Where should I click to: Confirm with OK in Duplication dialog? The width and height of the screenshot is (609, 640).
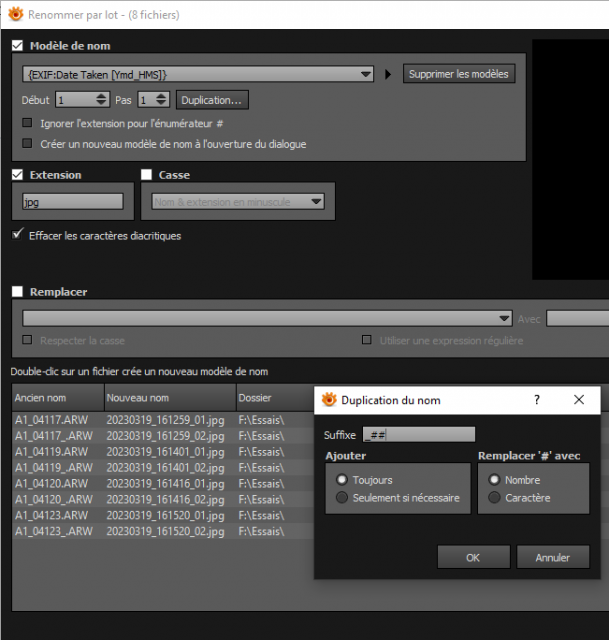pos(473,557)
